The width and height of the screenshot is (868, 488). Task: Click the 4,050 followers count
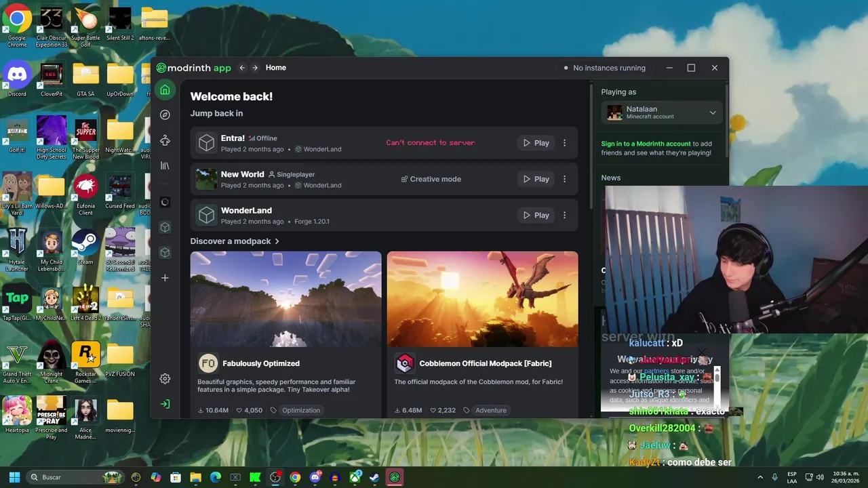[249, 410]
